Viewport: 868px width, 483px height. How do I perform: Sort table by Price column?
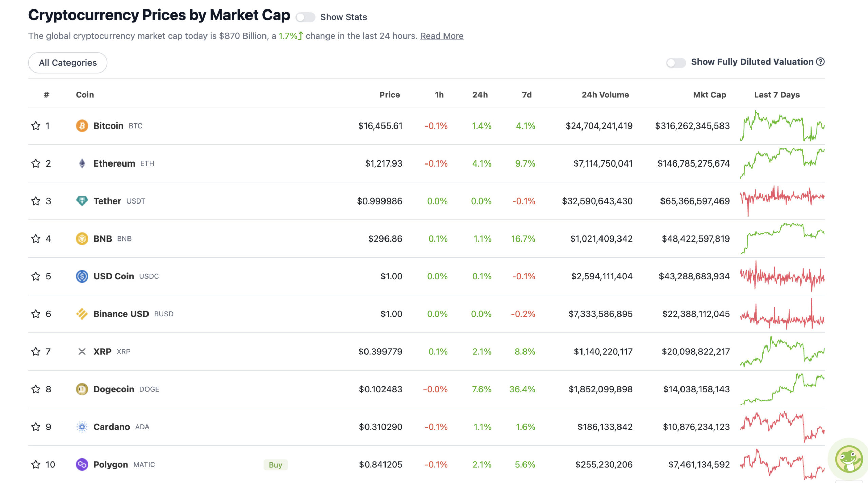pyautogui.click(x=390, y=95)
